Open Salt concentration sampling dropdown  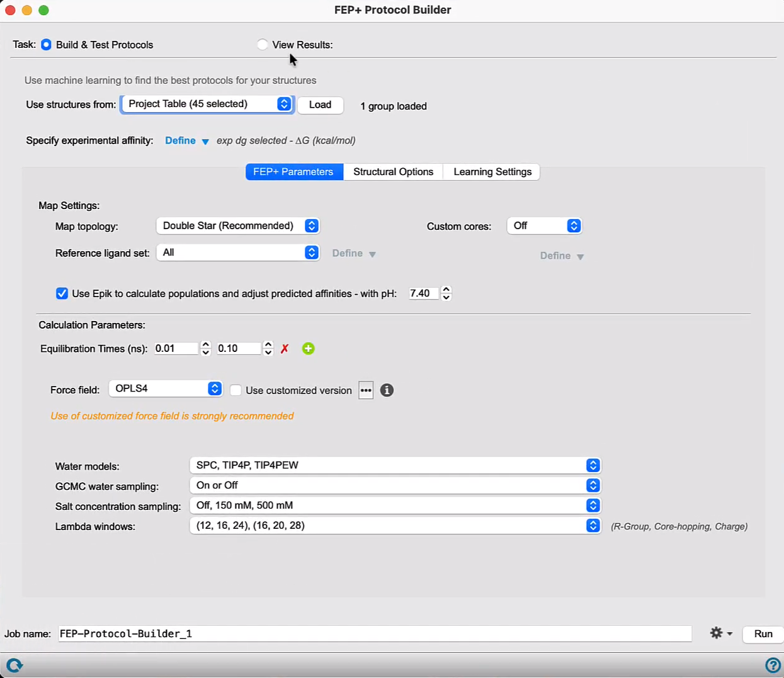[395, 506]
